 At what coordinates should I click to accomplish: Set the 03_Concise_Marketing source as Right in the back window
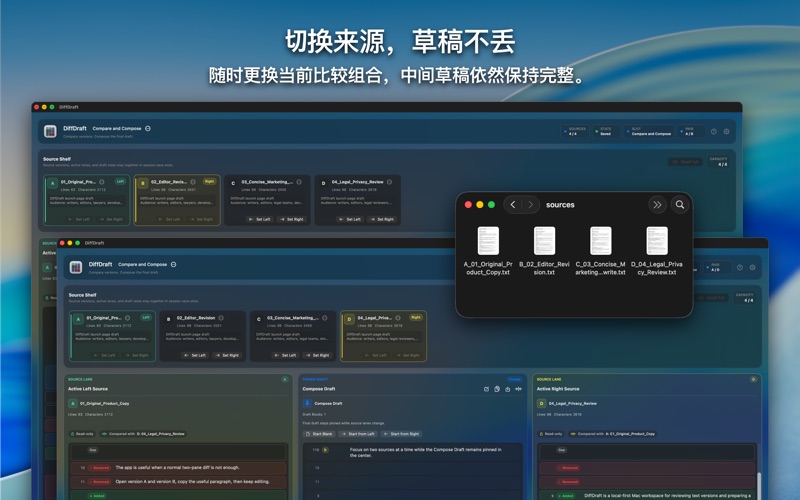point(292,219)
